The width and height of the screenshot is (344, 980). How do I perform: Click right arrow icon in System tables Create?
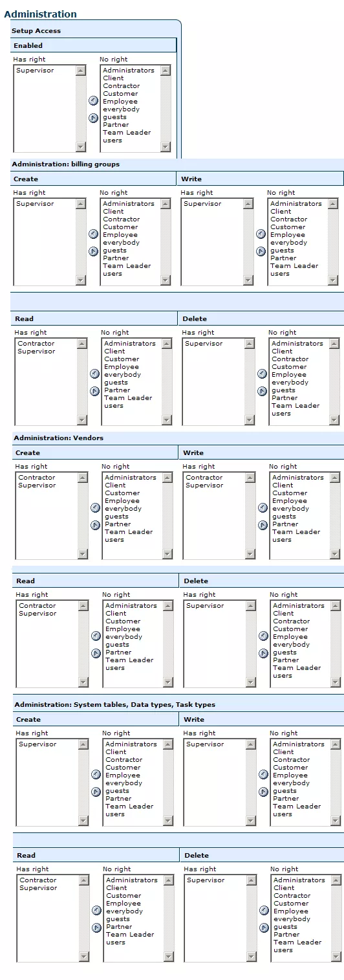click(96, 792)
